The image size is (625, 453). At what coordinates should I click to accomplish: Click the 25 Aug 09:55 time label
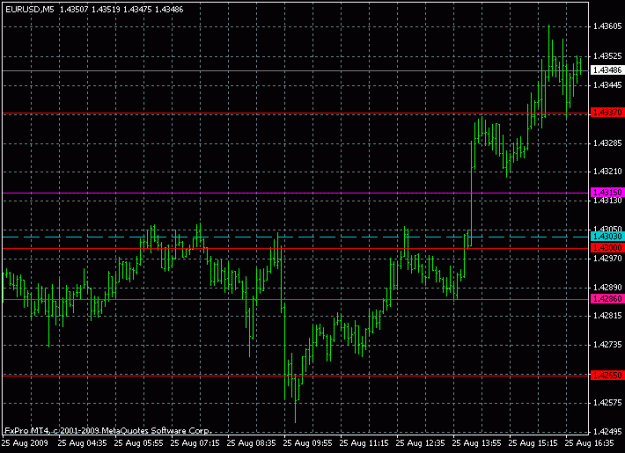click(x=308, y=443)
